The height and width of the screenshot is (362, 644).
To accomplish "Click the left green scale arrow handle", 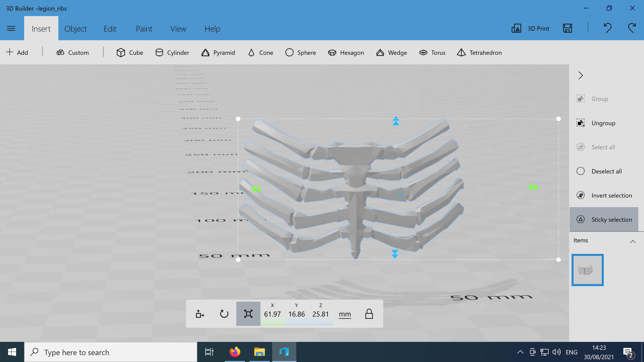I will click(x=256, y=189).
